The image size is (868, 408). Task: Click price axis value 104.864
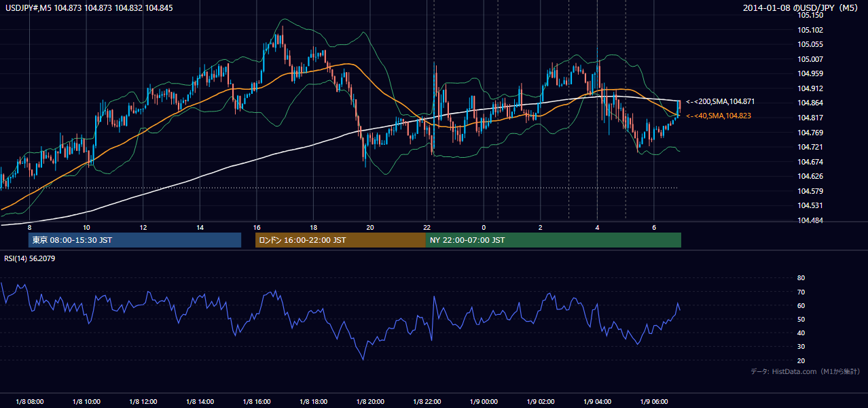point(810,103)
